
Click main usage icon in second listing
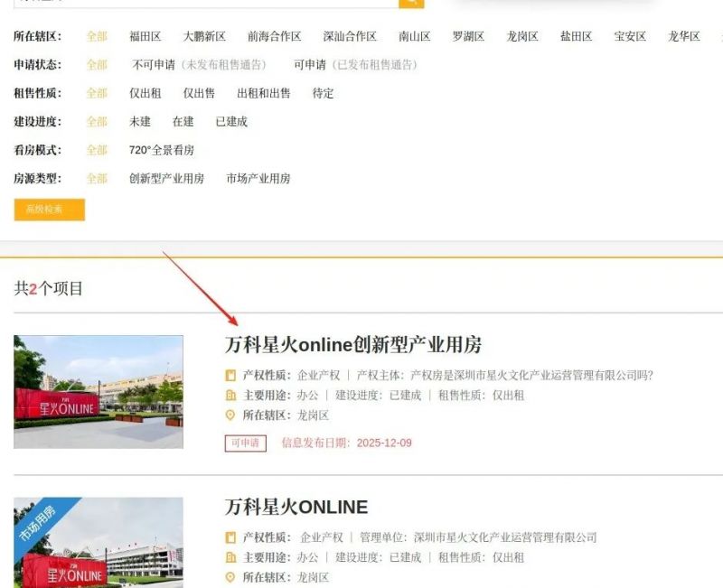(x=230, y=557)
